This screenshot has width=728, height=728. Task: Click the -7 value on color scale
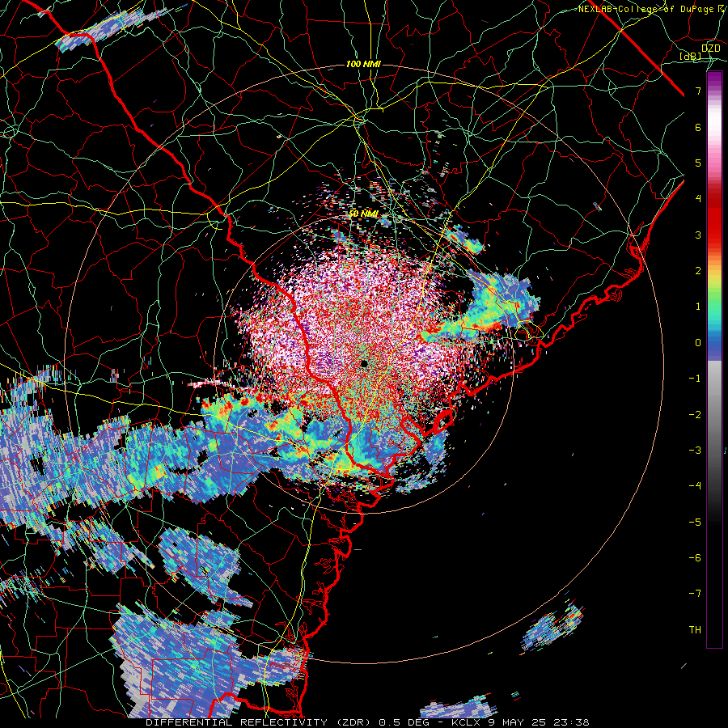[695, 594]
